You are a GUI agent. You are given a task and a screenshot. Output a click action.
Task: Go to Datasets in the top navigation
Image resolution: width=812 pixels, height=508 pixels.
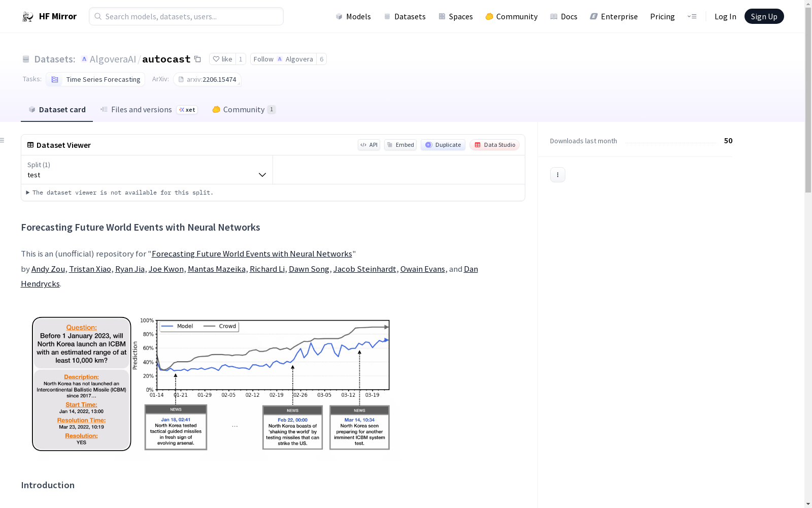point(404,16)
